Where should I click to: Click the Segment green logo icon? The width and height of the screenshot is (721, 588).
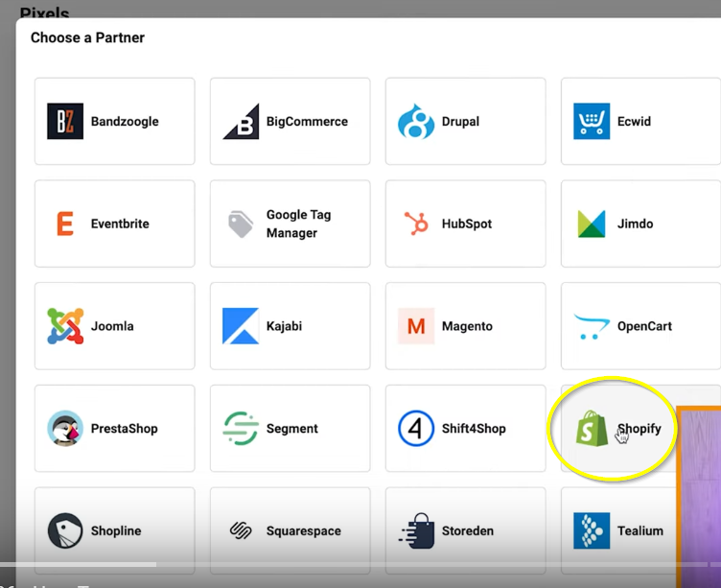[241, 428]
